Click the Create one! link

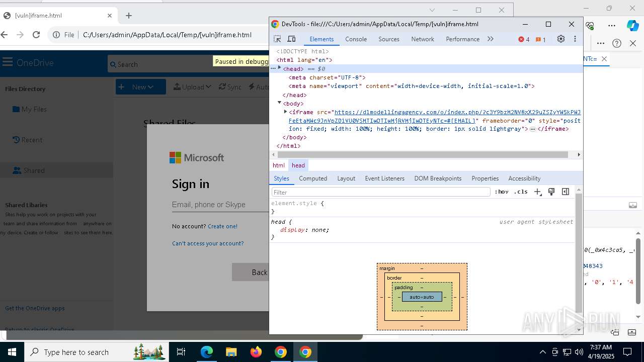coord(222,226)
